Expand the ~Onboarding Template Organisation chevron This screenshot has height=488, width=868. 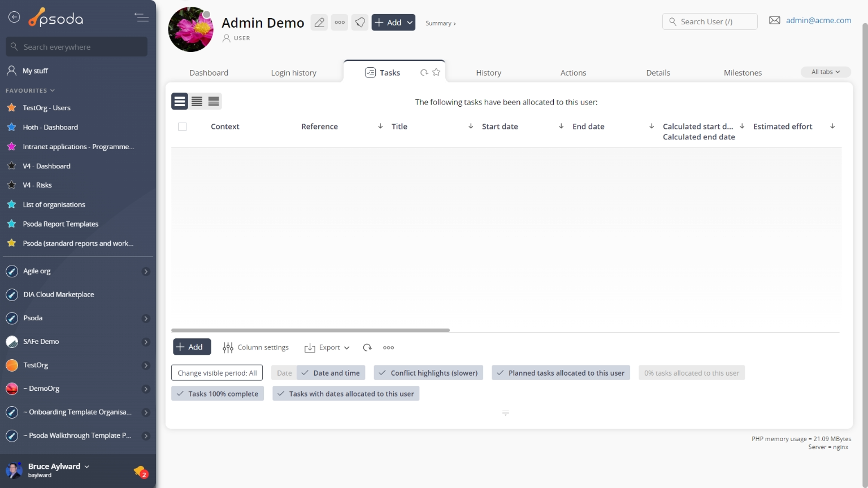146,412
